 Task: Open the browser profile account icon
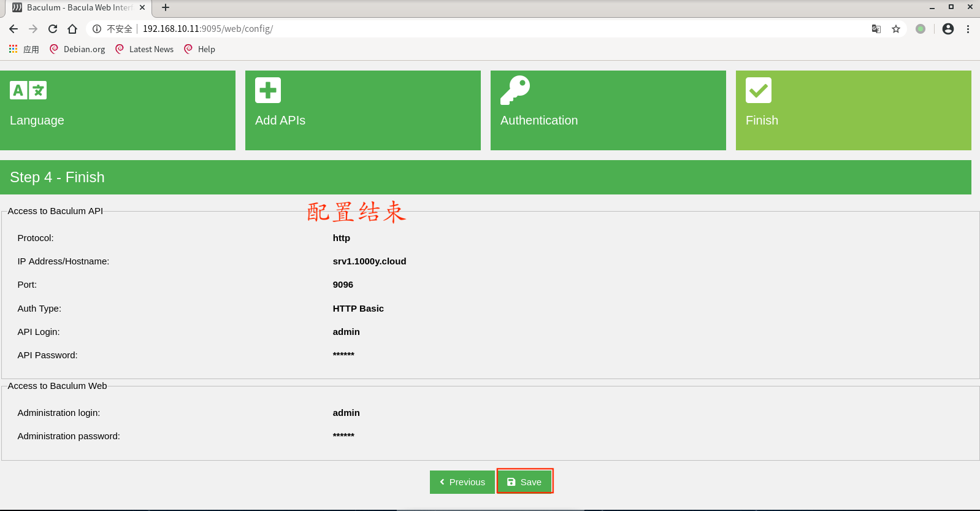948,29
